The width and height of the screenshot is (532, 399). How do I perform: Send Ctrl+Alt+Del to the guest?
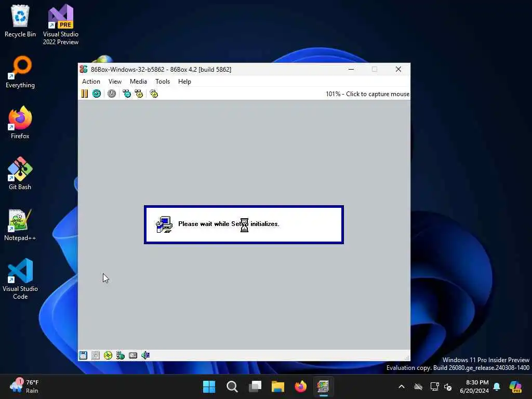127,94
